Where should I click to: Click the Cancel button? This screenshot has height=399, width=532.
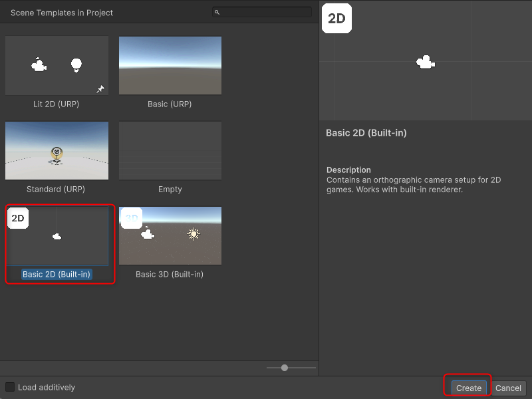[508, 388]
